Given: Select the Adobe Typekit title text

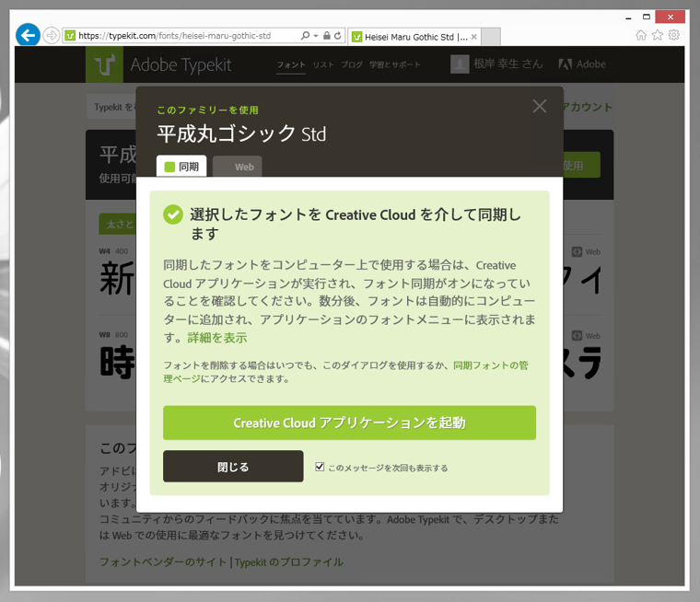Looking at the screenshot, I should (181, 64).
